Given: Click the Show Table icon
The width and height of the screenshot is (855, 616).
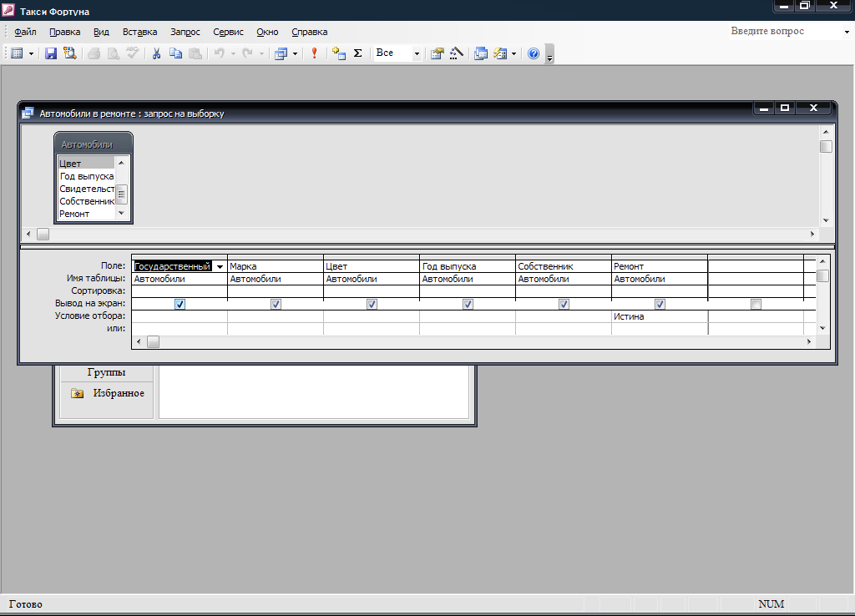Looking at the screenshot, I should pyautogui.click(x=338, y=53).
